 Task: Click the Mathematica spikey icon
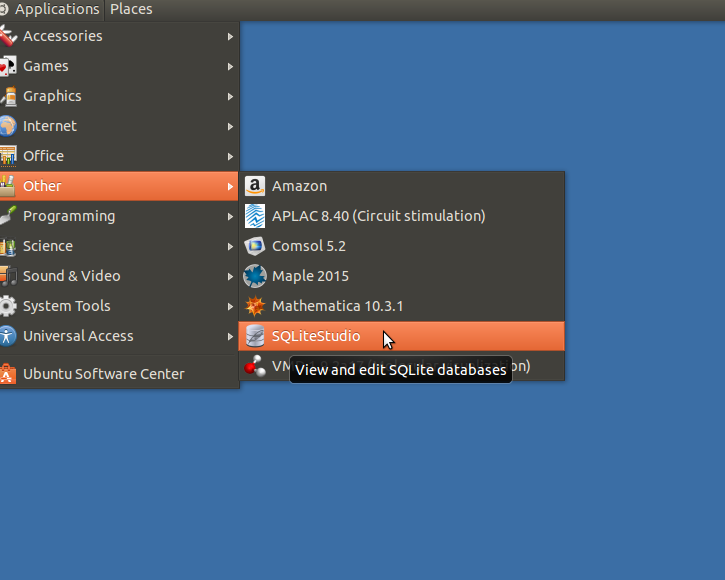tap(255, 306)
